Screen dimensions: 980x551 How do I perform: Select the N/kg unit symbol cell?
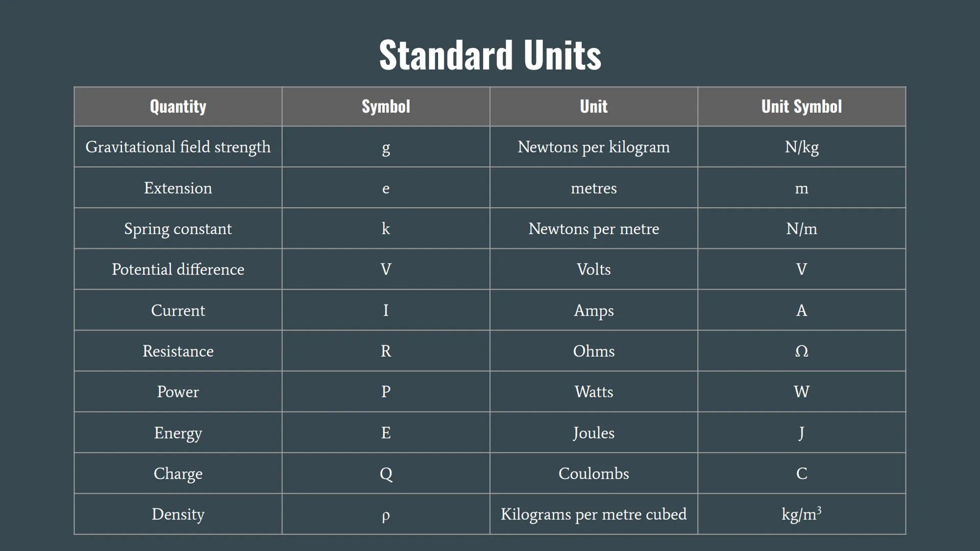[801, 147]
